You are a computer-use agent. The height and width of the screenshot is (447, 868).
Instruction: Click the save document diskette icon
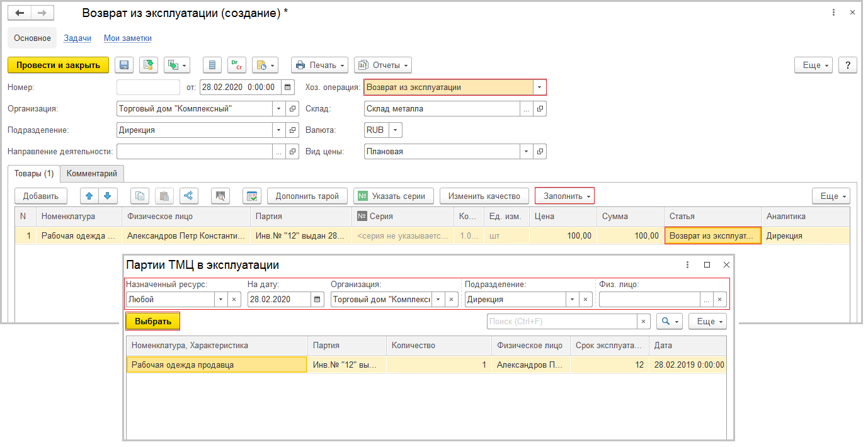pyautogui.click(x=124, y=65)
